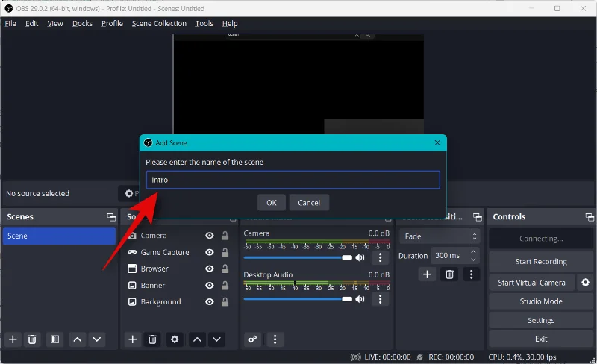Screen dimensions: 597x364
Task: Select the Browser source row
Action: click(x=179, y=269)
